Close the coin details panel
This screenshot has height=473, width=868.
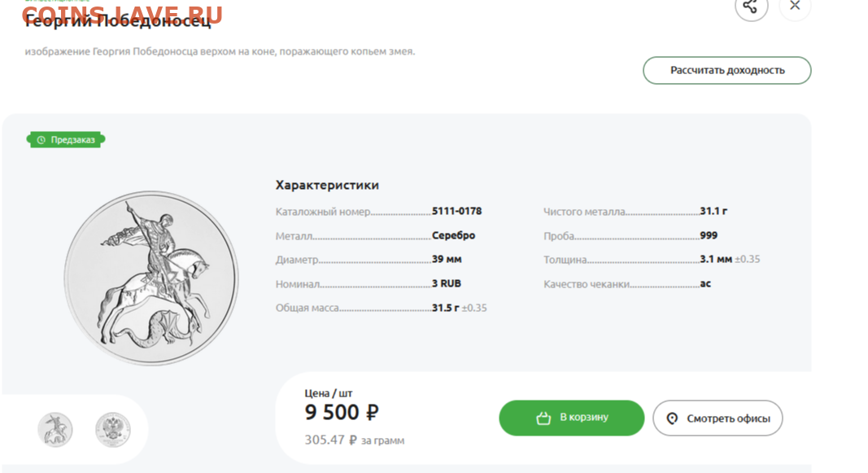coord(795,7)
